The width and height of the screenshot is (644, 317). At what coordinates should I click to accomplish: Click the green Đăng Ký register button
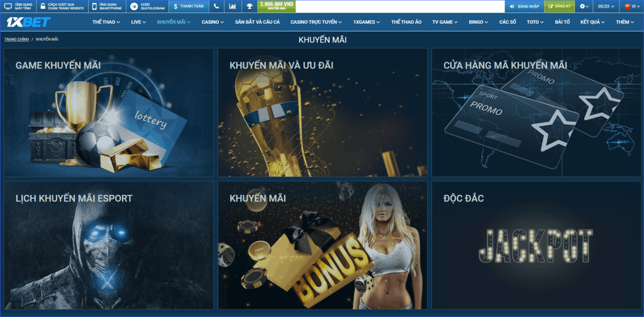click(x=559, y=6)
